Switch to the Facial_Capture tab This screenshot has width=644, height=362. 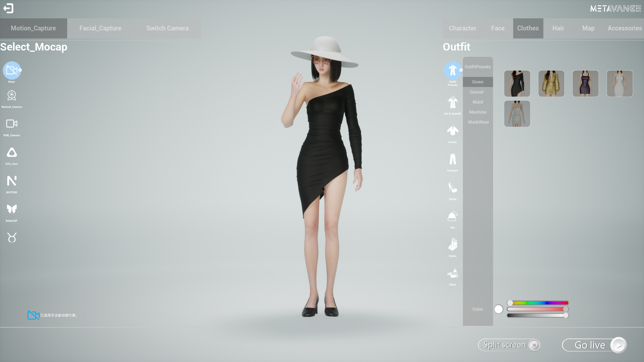(x=100, y=28)
